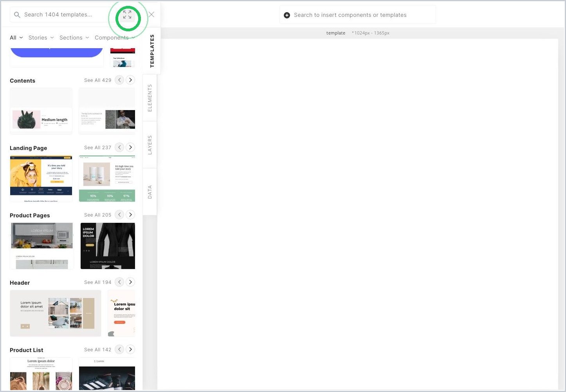566x392 pixels.
Task: Go to previous Product Pages templates
Action: pos(119,215)
